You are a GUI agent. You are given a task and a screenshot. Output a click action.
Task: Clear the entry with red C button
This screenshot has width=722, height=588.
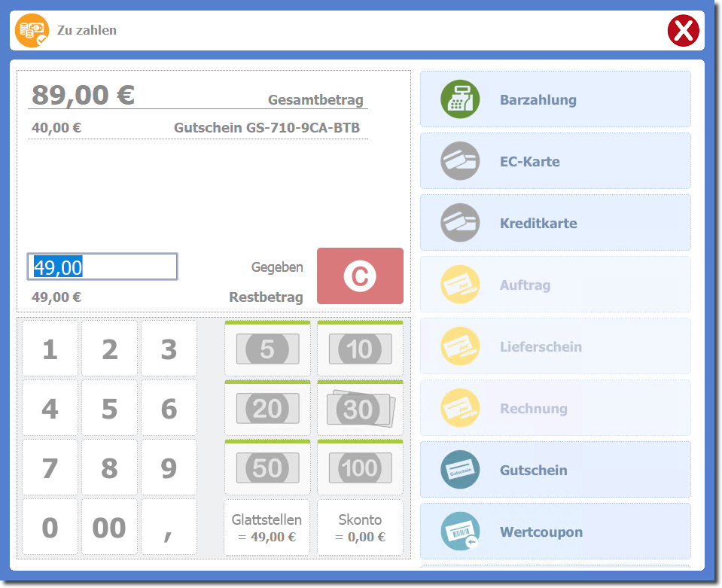360,276
